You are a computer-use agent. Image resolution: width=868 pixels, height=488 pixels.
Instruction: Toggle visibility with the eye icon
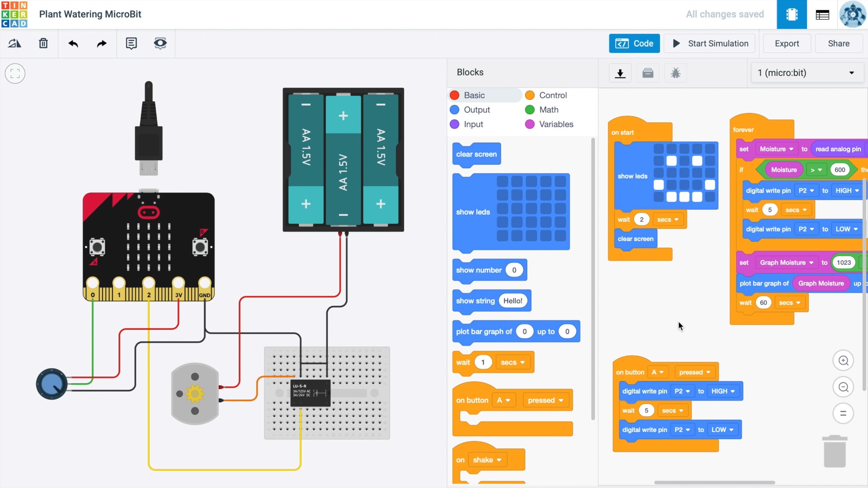coord(160,43)
